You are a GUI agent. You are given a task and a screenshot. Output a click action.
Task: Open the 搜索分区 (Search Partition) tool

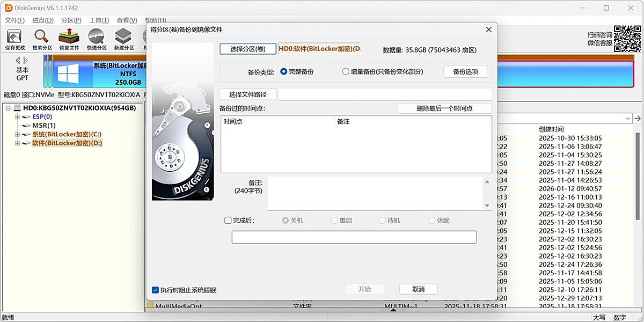[x=41, y=38]
